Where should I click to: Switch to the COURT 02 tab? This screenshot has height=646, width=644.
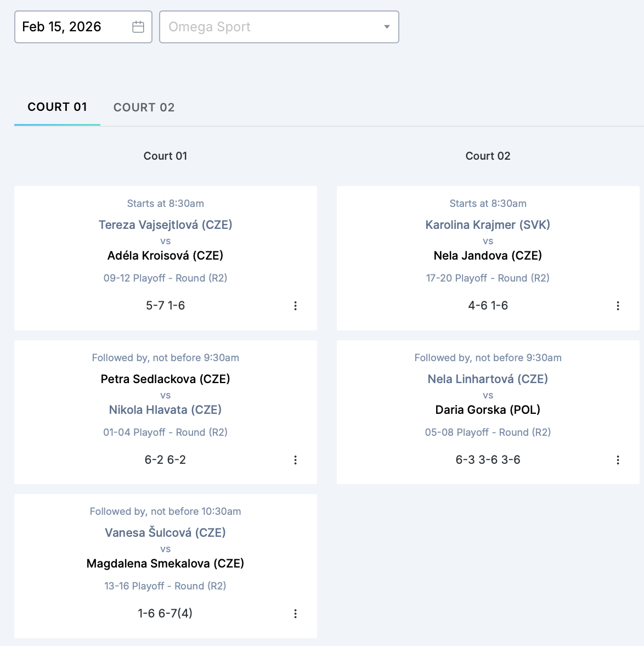144,108
